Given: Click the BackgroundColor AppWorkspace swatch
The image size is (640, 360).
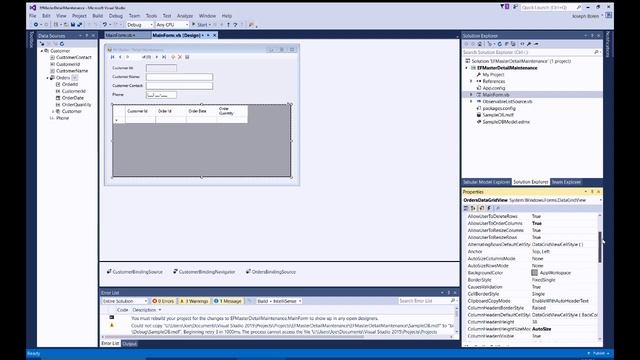Looking at the screenshot, I should click(534, 273).
